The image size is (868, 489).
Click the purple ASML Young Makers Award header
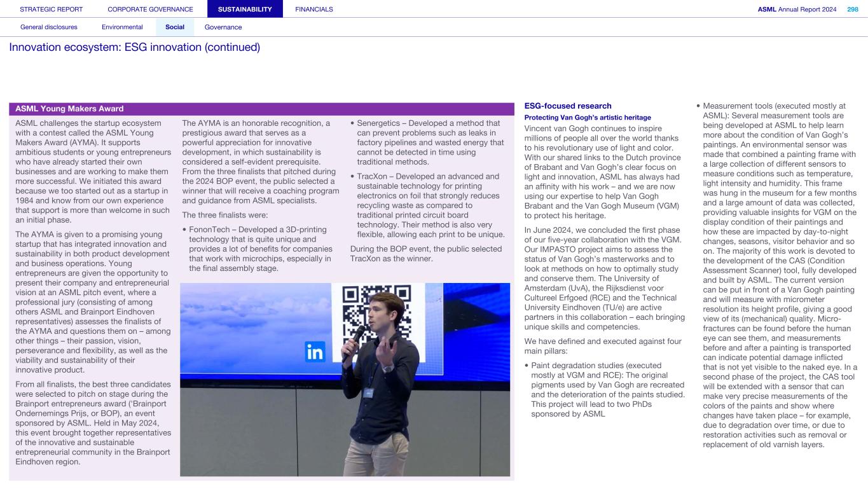pos(261,109)
